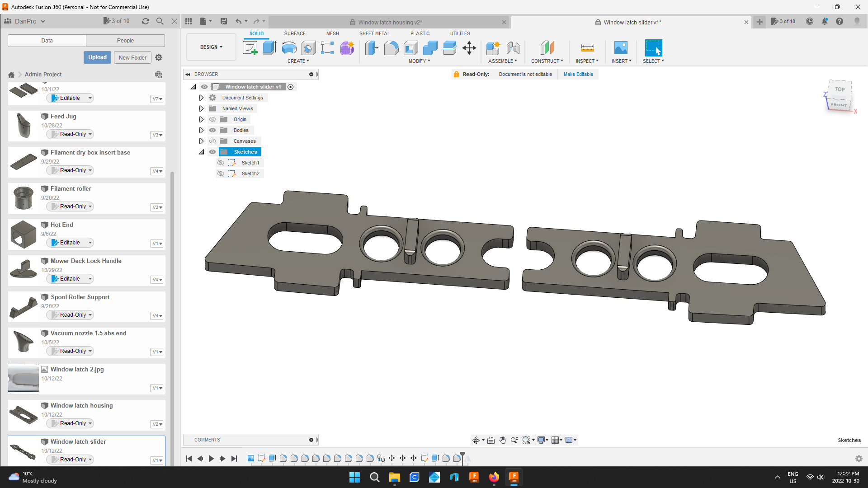Expand the Bodies folder
868x488 pixels.
pyautogui.click(x=202, y=130)
